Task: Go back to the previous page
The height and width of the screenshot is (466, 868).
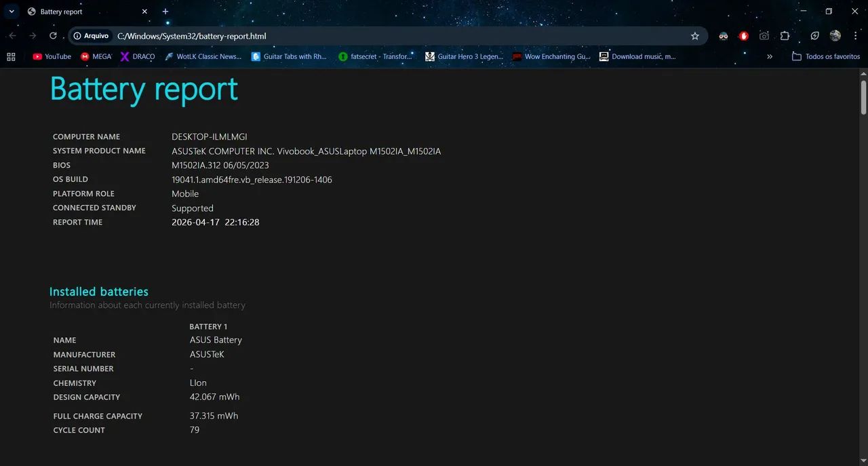Action: [12, 36]
